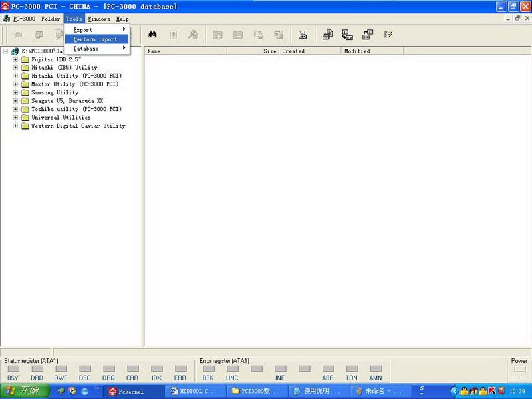This screenshot has height=399, width=532.
Task: Close the open Tools menu
Action: pyautogui.click(x=74, y=19)
